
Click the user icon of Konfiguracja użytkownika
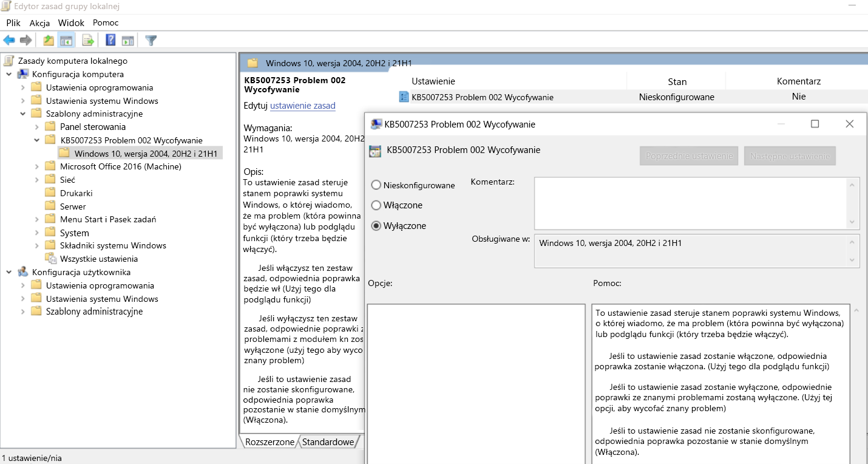[23, 272]
